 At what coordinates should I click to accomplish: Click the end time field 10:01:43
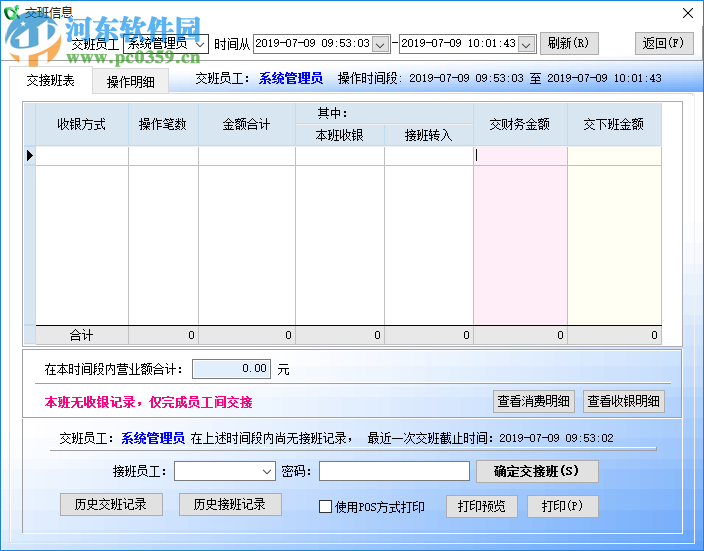click(458, 44)
